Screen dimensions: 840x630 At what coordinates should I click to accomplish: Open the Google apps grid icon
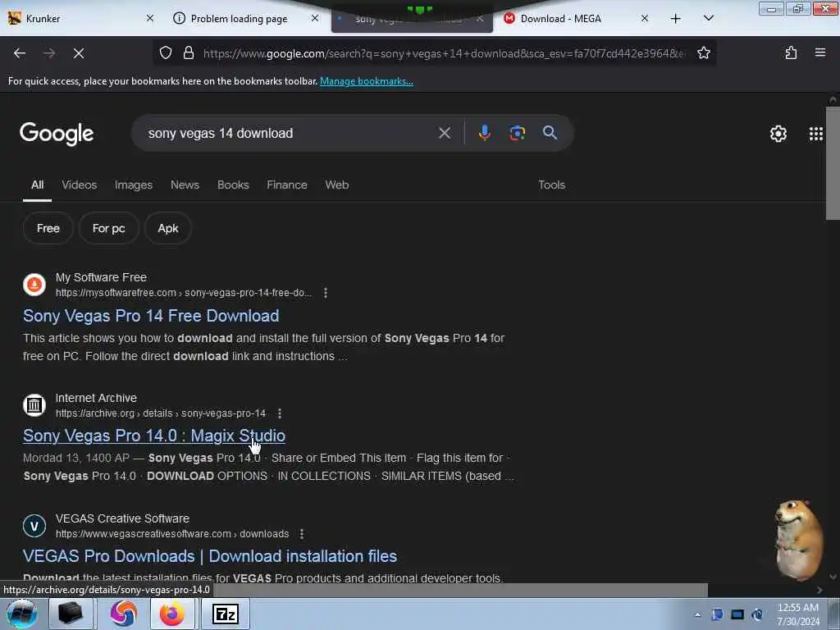click(816, 134)
